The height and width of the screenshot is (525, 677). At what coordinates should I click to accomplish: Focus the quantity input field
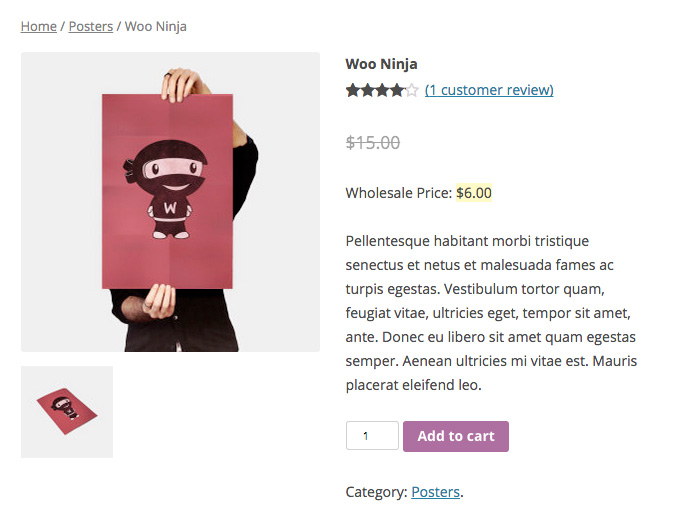(372, 436)
